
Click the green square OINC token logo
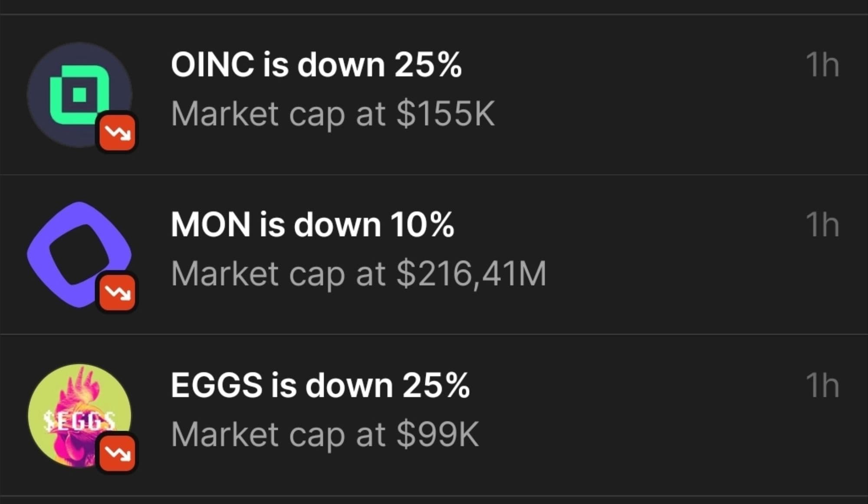pos(79,94)
